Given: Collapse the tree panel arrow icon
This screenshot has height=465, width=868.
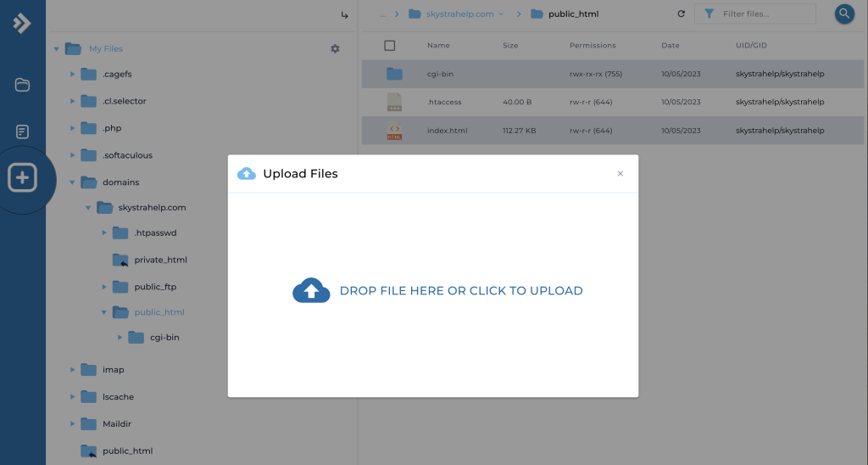Looking at the screenshot, I should 344,15.
